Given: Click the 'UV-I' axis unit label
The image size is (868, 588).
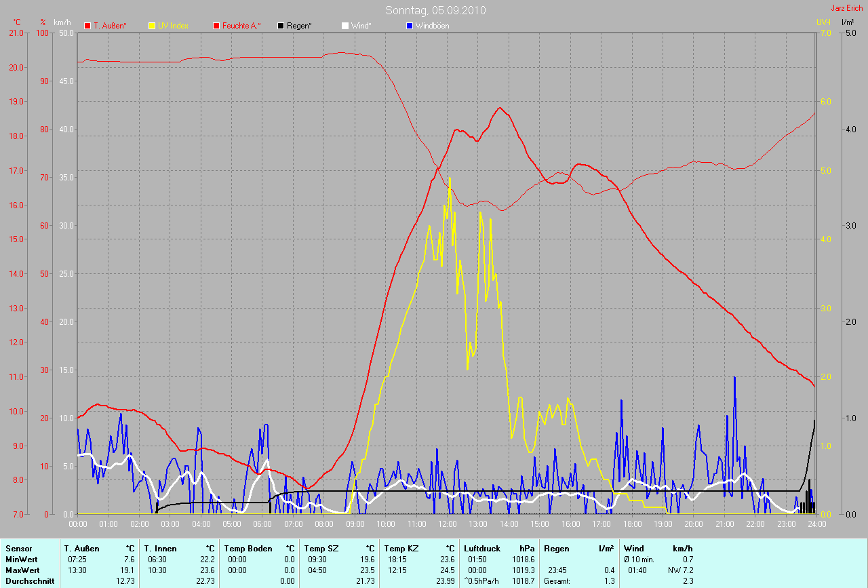Looking at the screenshot, I should tap(823, 22).
